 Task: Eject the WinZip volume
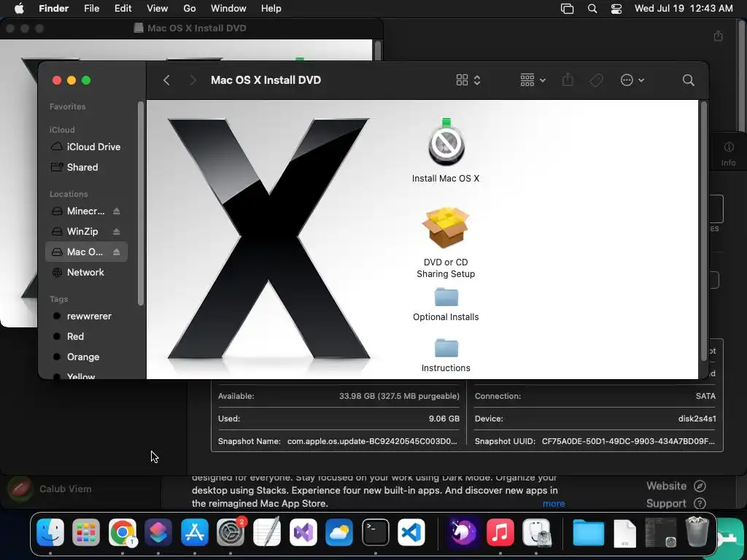116,231
